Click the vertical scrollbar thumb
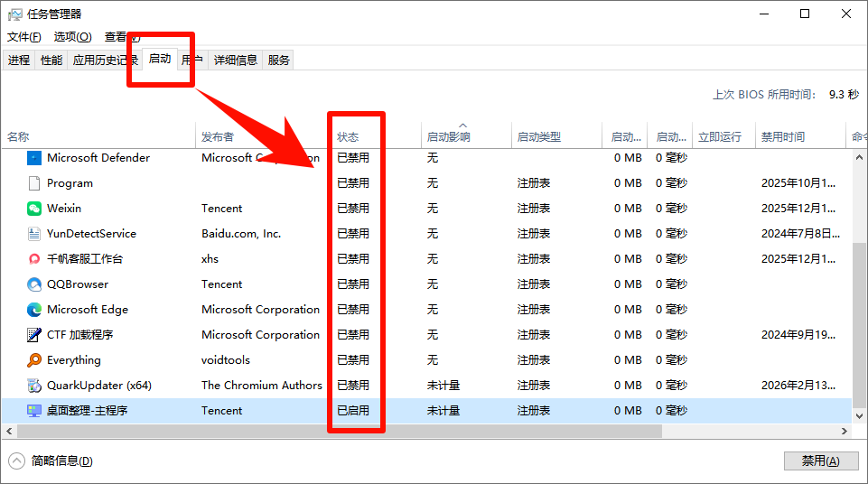The width and height of the screenshot is (868, 484). tap(859, 325)
